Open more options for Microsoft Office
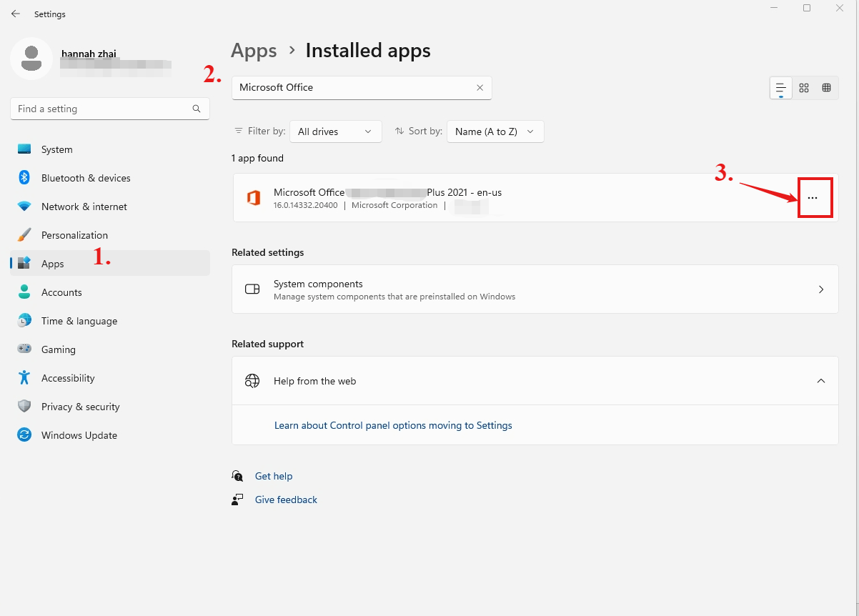 pos(813,198)
